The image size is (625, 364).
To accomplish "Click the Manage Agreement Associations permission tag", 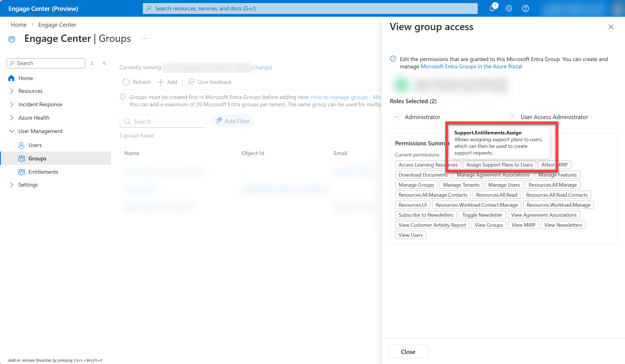I will pos(493,175).
